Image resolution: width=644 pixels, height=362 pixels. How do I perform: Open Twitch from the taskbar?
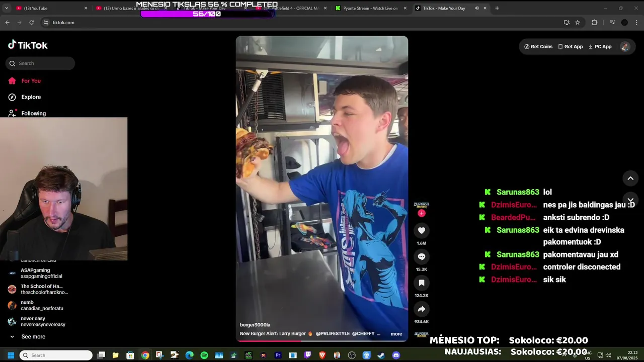(x=307, y=355)
